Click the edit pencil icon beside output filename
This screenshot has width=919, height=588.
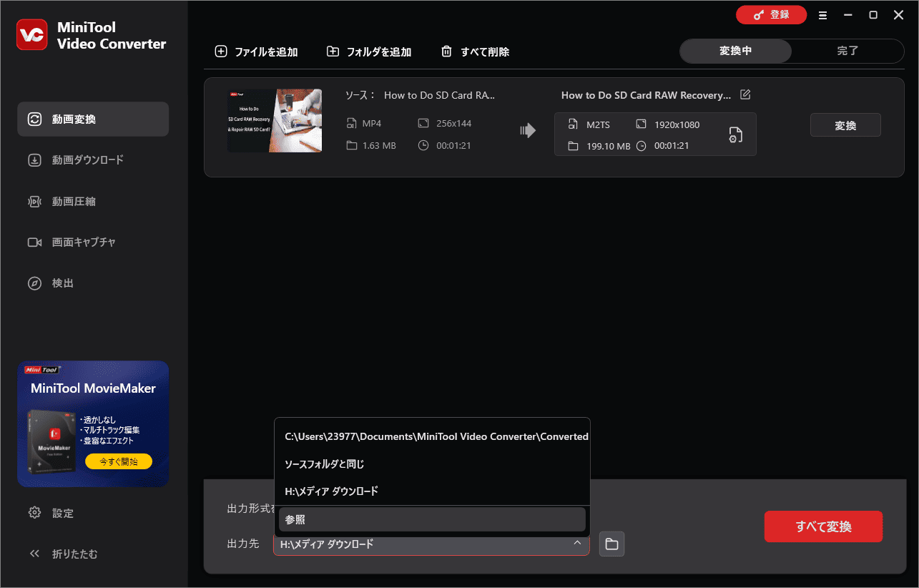pos(745,94)
